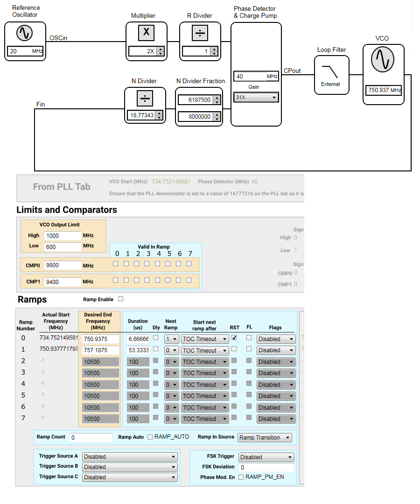Edit the VCO Output Limit High field

(63, 235)
